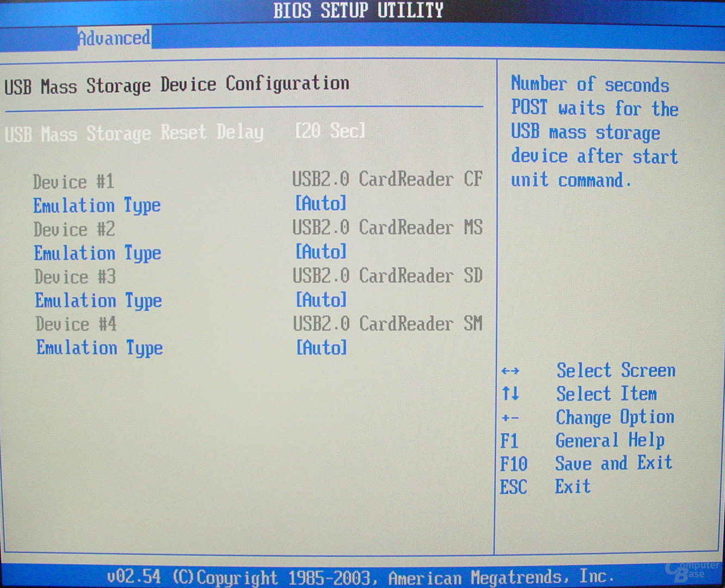This screenshot has width=725, height=588.
Task: Click the help text about POST wait seconds
Action: 594,132
